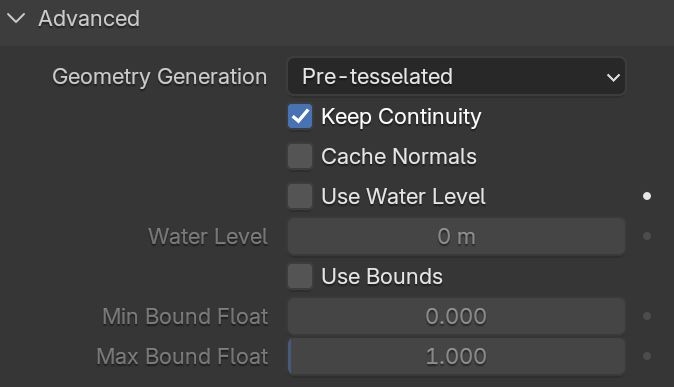Click the animate dot beside Max Bound Float
The height and width of the screenshot is (387, 674).
click(647, 356)
